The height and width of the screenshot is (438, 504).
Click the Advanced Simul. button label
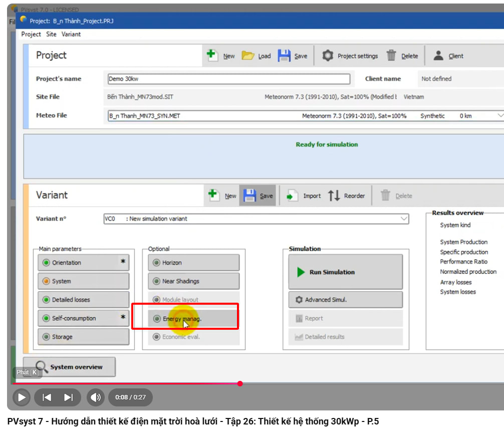[326, 300]
